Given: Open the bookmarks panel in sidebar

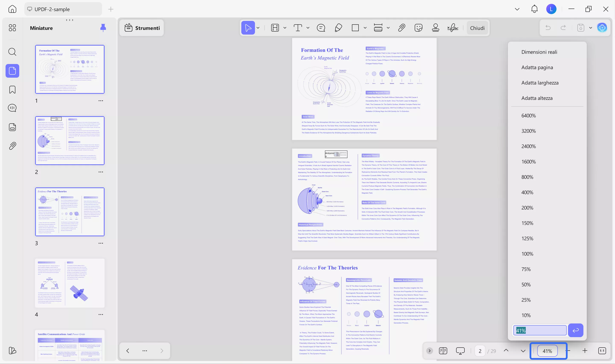Looking at the screenshot, I should [x=12, y=90].
